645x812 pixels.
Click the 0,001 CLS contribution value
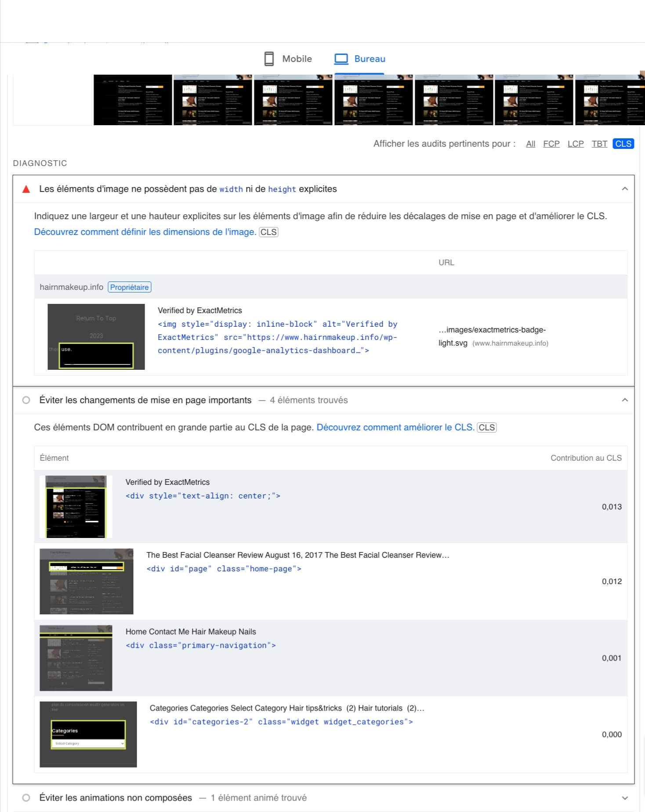612,658
